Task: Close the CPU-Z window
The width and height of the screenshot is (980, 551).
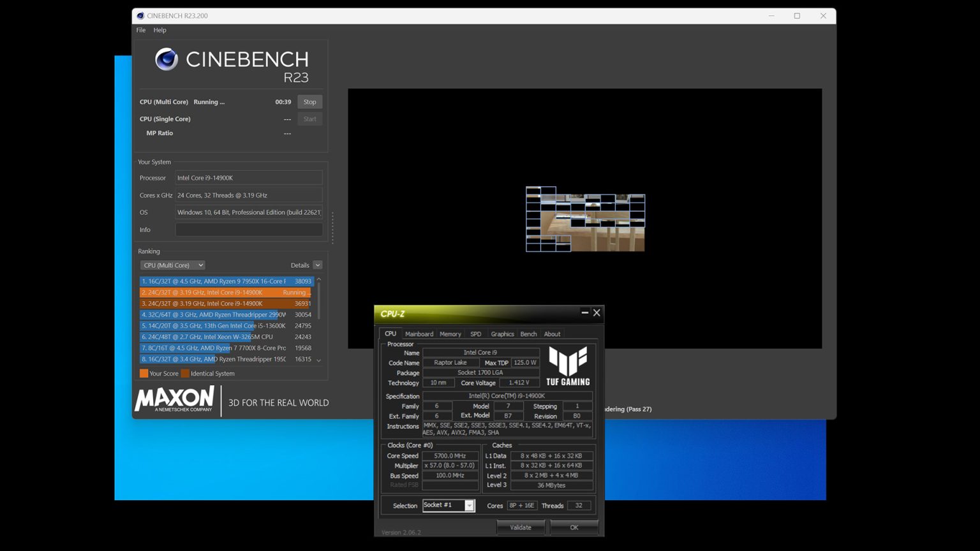Action: point(597,312)
